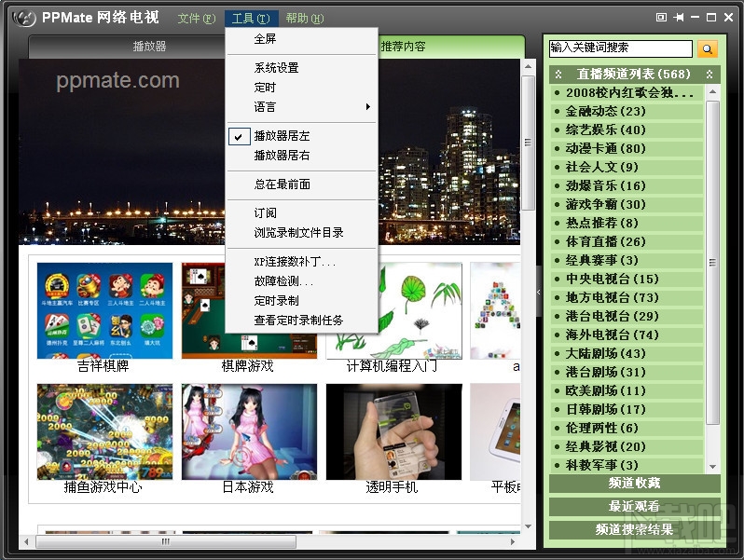Viewport: 744px width, 560px height.
Task: Switch to 播放器 tab
Action: (x=149, y=47)
